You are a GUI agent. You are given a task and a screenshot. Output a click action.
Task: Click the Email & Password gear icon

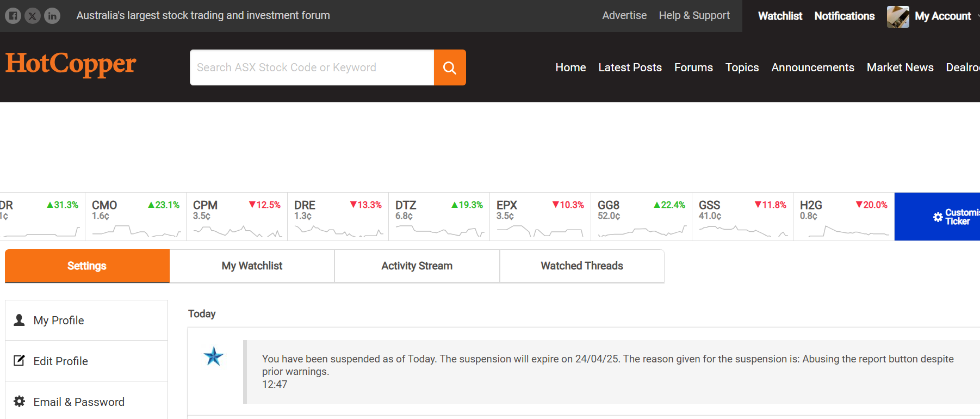20,402
